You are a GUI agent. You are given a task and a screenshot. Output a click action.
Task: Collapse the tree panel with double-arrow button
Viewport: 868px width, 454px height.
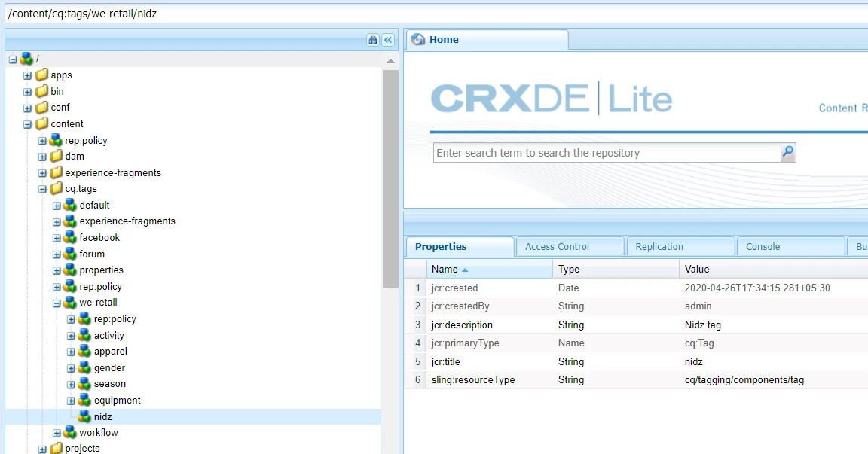pos(388,40)
